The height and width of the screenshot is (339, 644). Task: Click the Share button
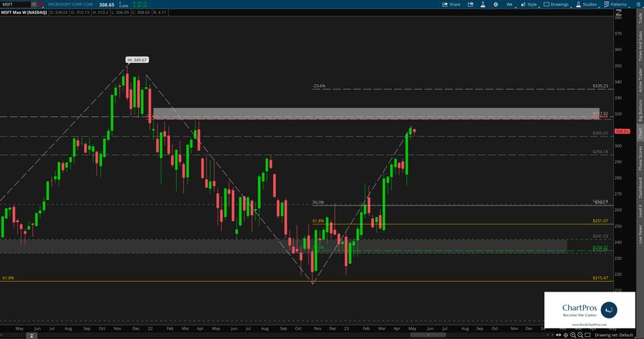(x=452, y=4)
